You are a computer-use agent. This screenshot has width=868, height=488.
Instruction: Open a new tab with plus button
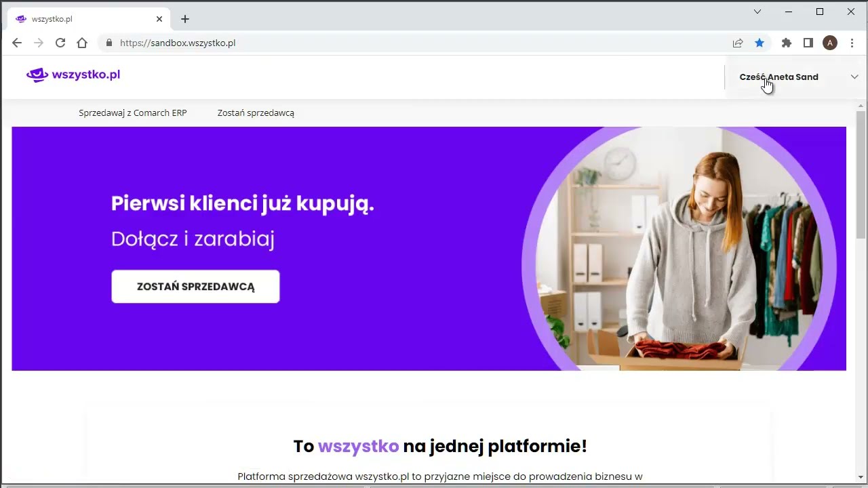pyautogui.click(x=185, y=19)
